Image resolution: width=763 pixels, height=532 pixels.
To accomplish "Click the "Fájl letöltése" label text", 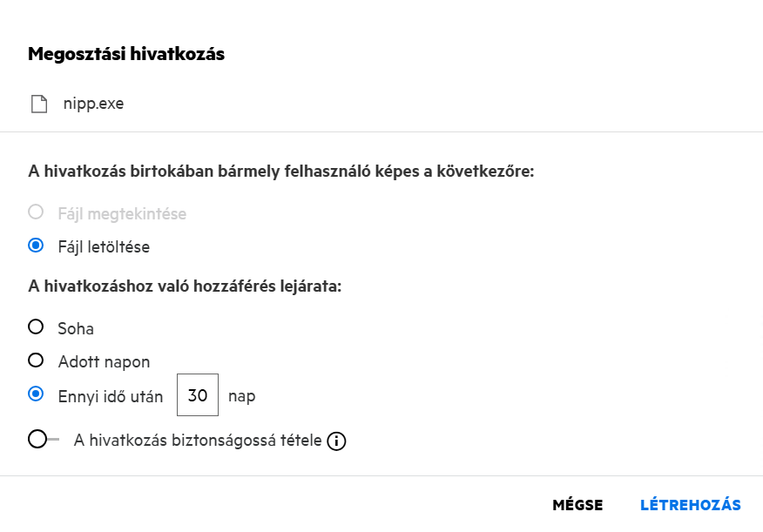I will click(x=104, y=246).
